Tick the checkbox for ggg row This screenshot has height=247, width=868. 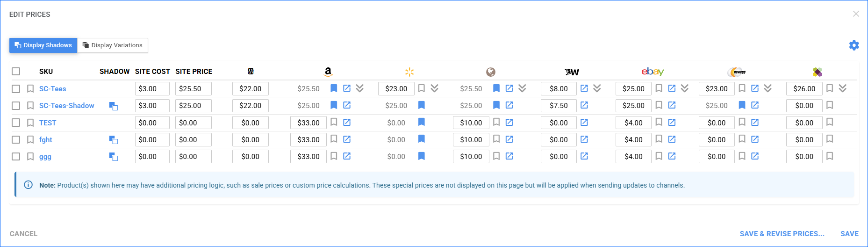pyautogui.click(x=16, y=157)
